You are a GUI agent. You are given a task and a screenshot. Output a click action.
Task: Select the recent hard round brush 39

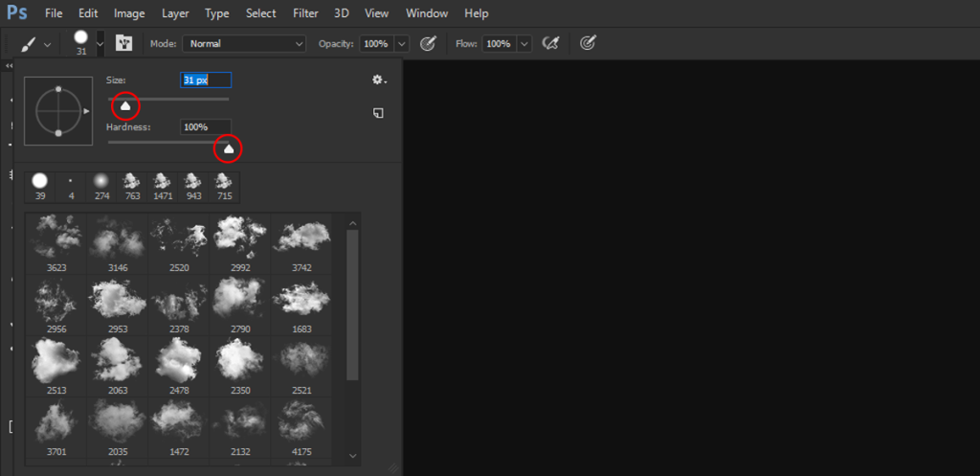[40, 187]
